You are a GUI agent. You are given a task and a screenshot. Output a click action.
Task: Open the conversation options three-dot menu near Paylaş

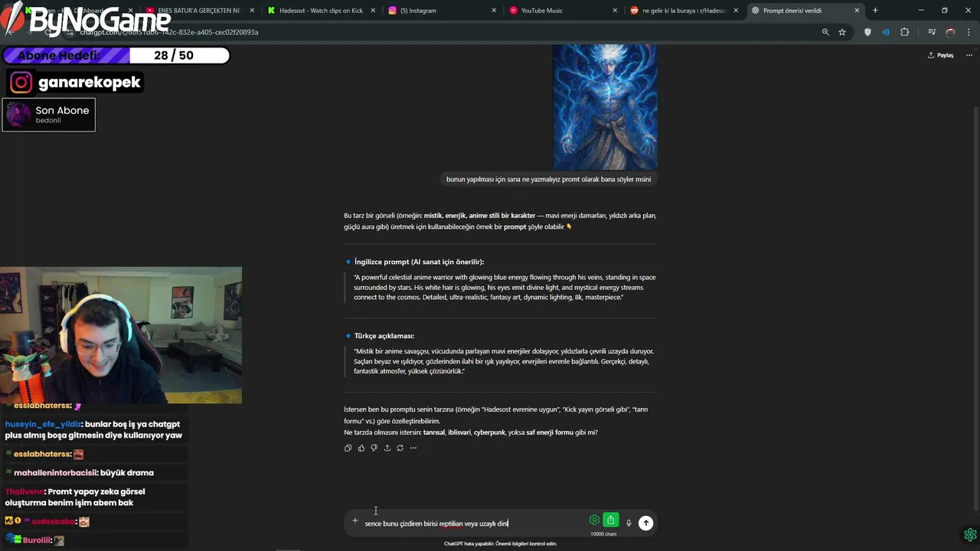pyautogui.click(x=969, y=55)
